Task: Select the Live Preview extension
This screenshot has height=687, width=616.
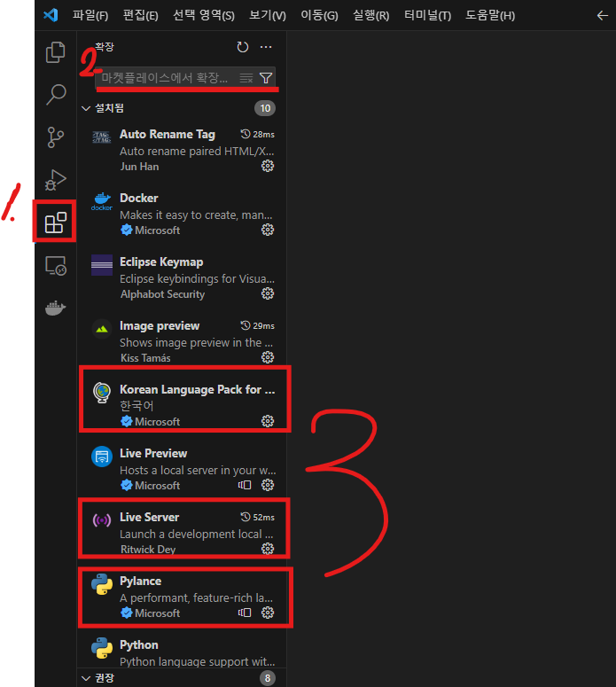Action: (182, 469)
